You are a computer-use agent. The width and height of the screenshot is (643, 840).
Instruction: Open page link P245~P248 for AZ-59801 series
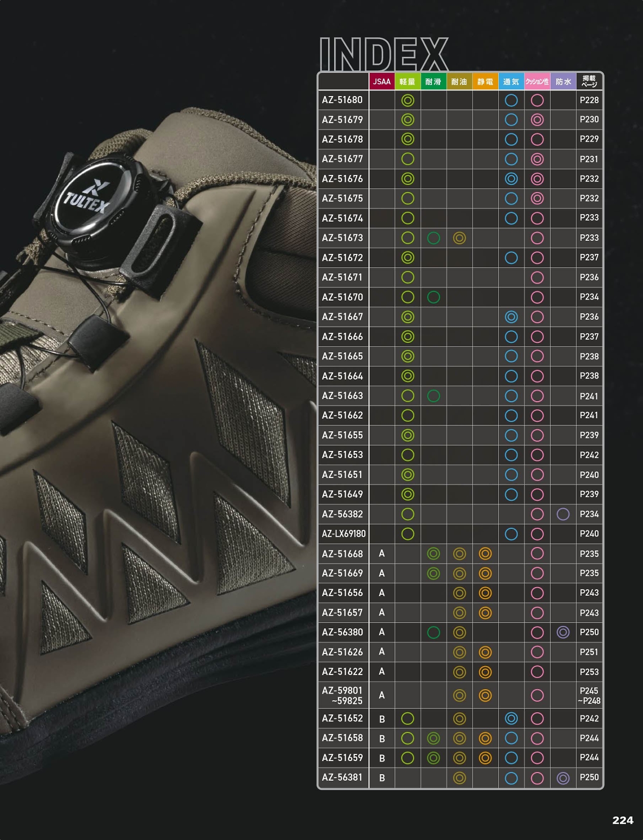(589, 695)
